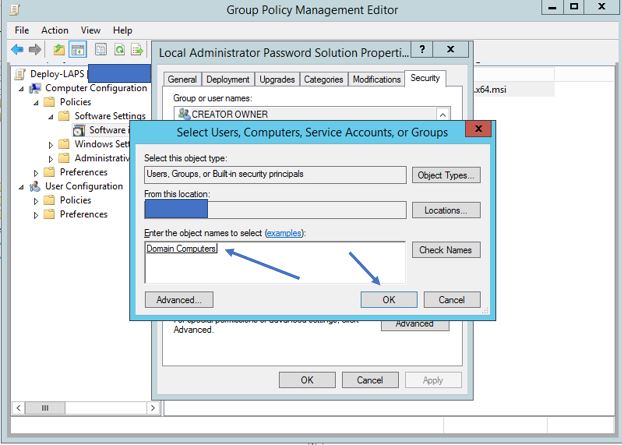Click the Back arrow toolbar icon

(x=17, y=50)
